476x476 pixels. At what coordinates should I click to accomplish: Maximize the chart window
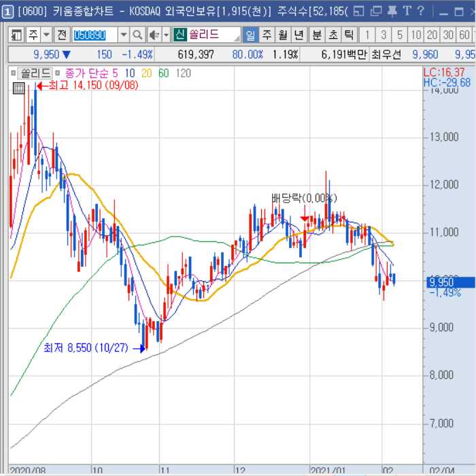tap(459, 12)
